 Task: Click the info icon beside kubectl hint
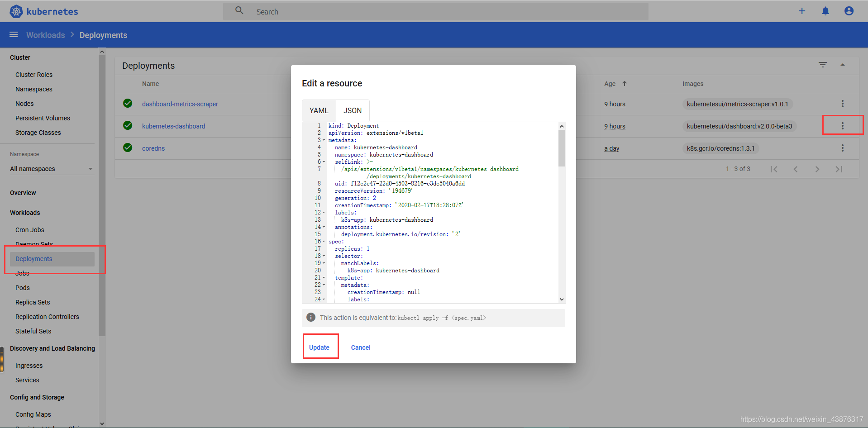[311, 317]
